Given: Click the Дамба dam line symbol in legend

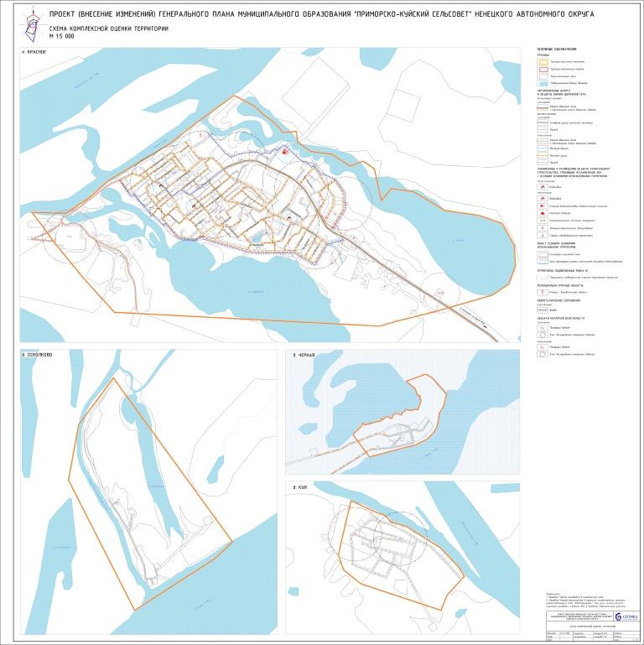Looking at the screenshot, I should pos(543,310).
